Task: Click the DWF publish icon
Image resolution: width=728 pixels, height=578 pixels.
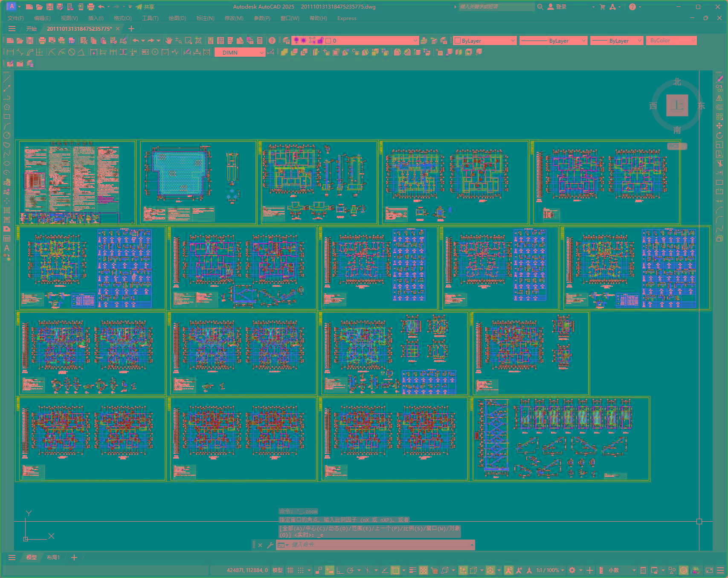Action: tap(72, 41)
